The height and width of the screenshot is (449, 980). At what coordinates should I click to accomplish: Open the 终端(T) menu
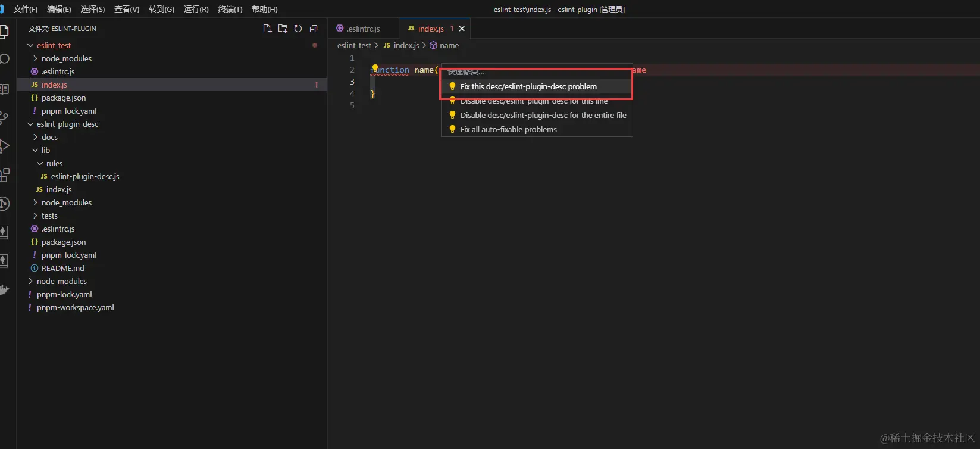230,9
